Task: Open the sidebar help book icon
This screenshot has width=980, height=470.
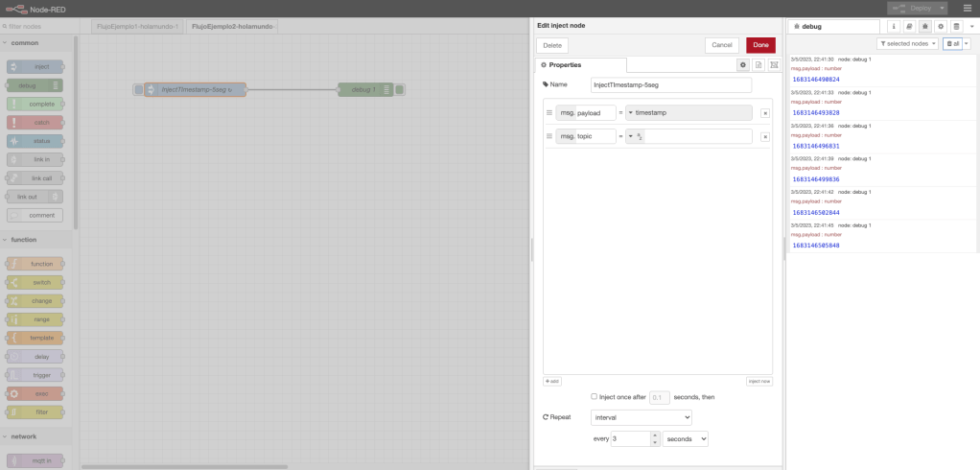Action: 909,27
